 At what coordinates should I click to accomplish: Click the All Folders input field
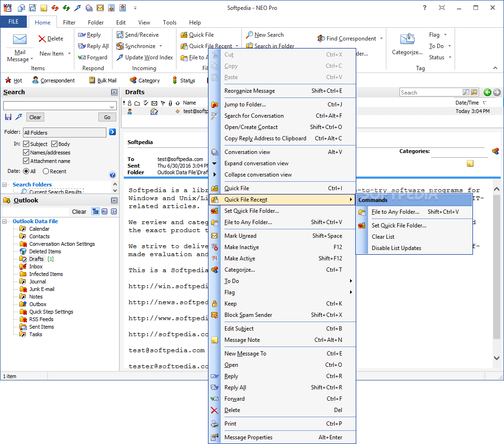click(x=64, y=132)
